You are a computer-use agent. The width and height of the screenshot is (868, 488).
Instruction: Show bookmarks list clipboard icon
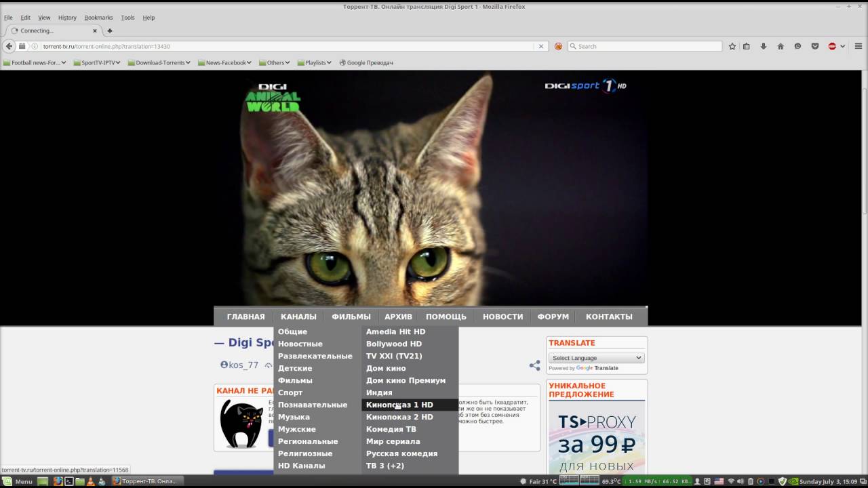[747, 46]
